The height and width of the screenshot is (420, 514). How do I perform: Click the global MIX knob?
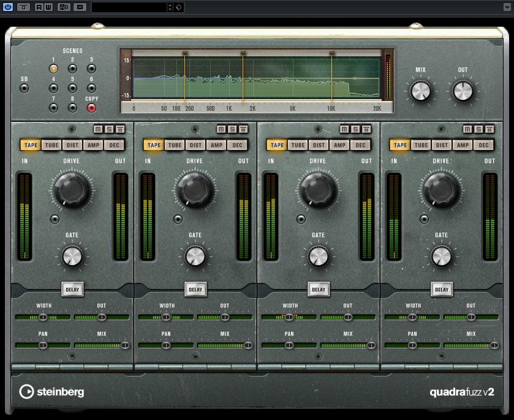click(421, 91)
